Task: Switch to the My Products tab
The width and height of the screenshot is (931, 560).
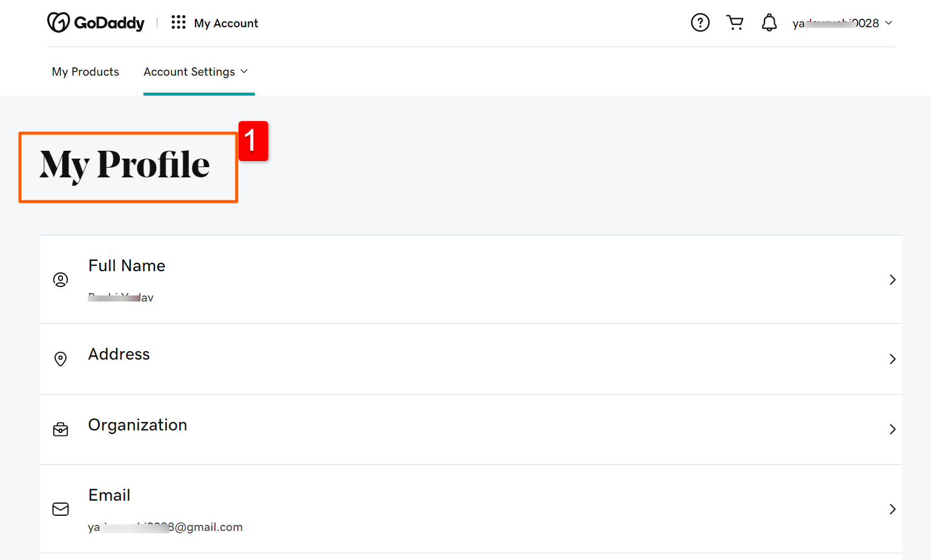Action: [x=85, y=71]
